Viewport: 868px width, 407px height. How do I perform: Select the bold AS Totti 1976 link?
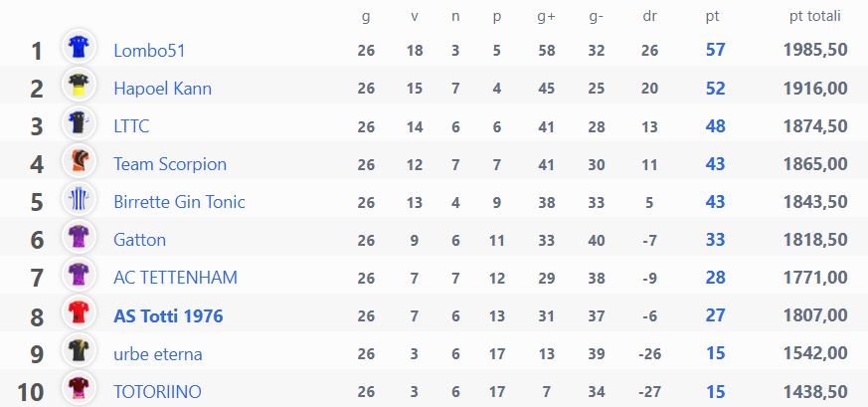[x=168, y=316]
